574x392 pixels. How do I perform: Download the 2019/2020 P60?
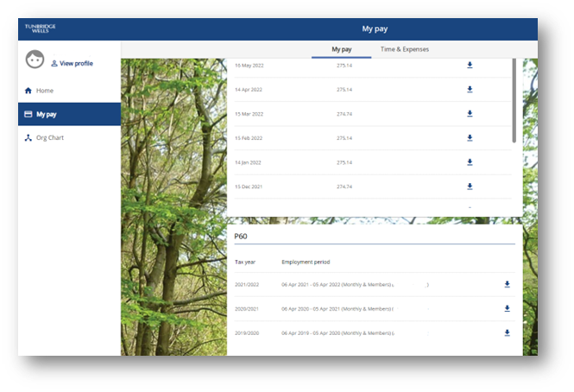(x=507, y=333)
